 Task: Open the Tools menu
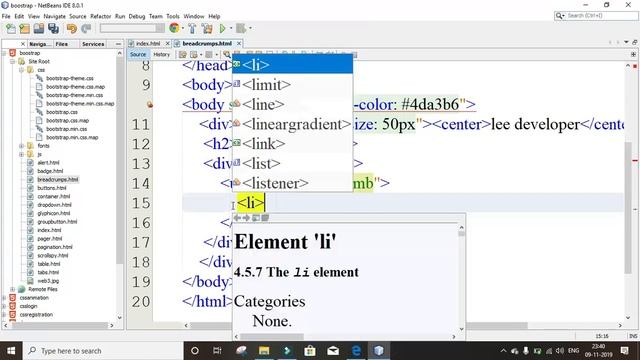tap(173, 16)
